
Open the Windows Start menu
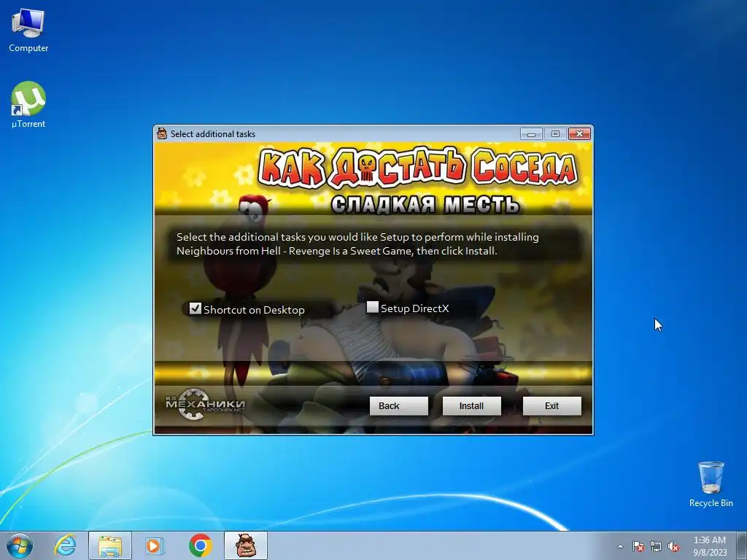coord(20,545)
